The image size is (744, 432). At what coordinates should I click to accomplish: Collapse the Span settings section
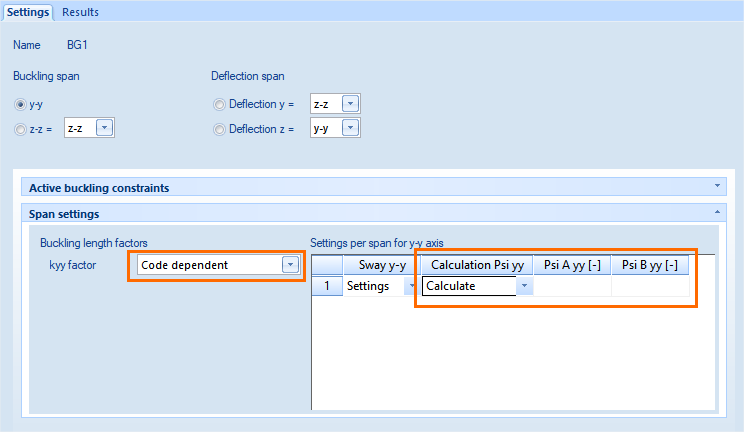[716, 213]
